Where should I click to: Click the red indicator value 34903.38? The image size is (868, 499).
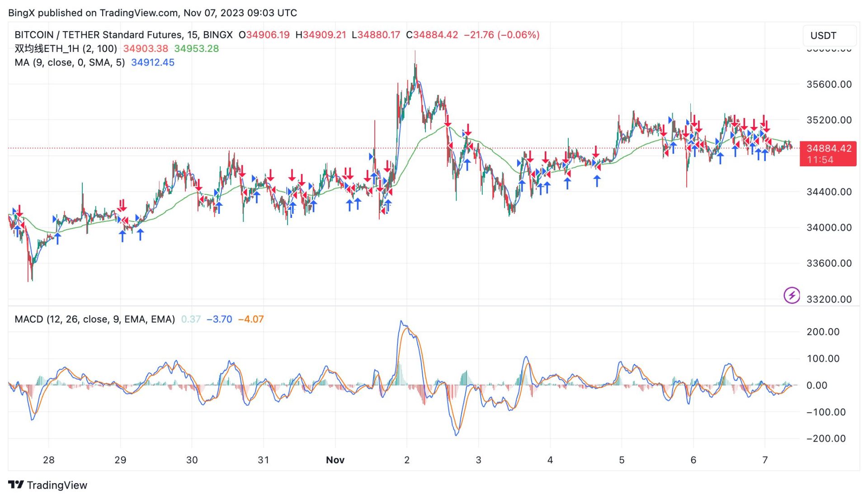pyautogui.click(x=145, y=48)
